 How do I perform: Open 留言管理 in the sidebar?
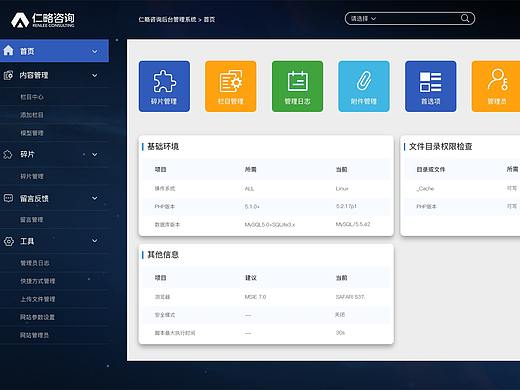point(32,220)
